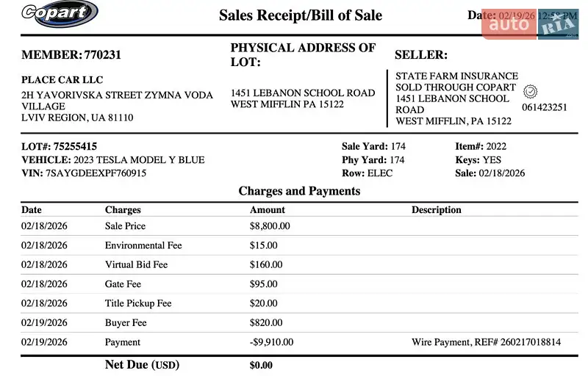
Task: Click the Charges and Payments heading
Action: point(299,191)
